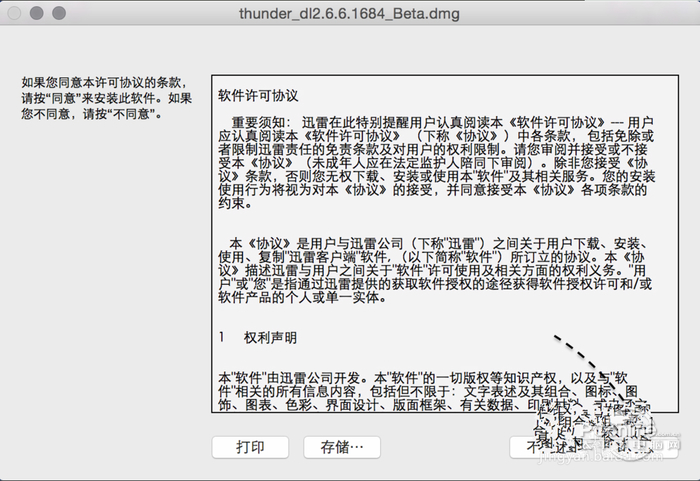Click the instruction text 如果您同意本许可协议的条款

(x=106, y=98)
